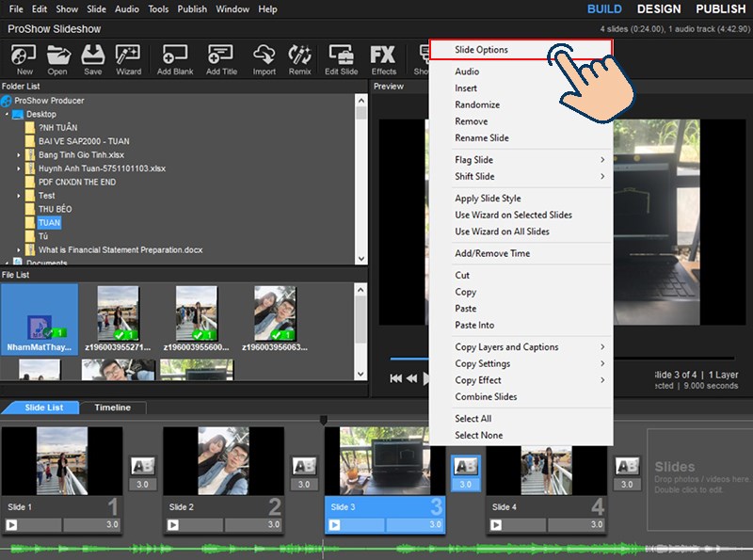Click the New show toolbar icon
The image size is (753, 560).
pyautogui.click(x=24, y=59)
